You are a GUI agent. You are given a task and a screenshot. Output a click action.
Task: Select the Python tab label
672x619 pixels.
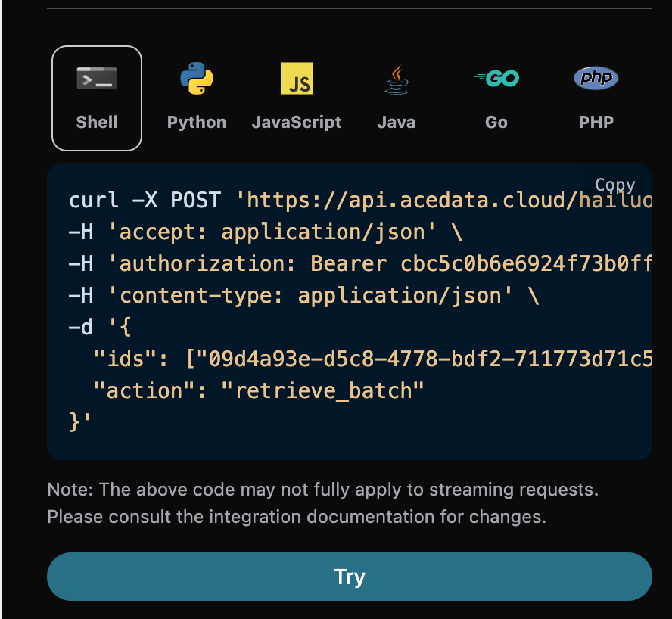pyautogui.click(x=197, y=122)
